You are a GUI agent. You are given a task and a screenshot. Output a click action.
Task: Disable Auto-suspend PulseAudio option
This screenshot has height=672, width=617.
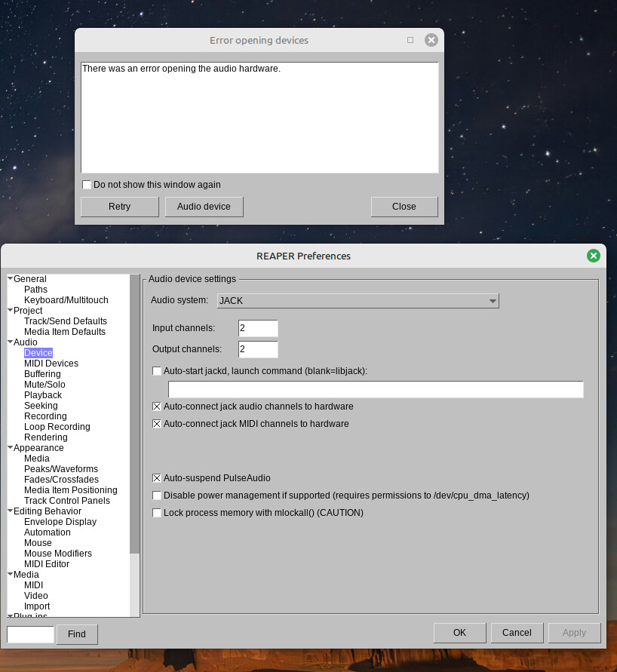click(x=157, y=478)
